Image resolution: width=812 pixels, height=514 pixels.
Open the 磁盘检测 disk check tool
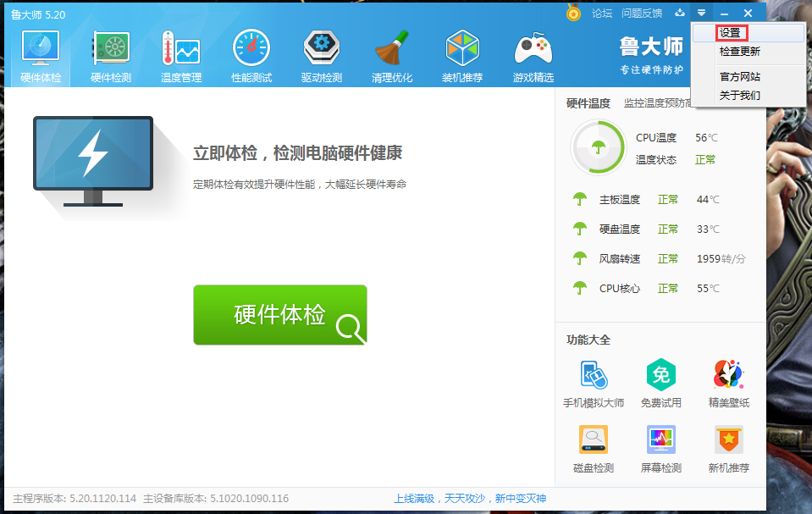(592, 448)
